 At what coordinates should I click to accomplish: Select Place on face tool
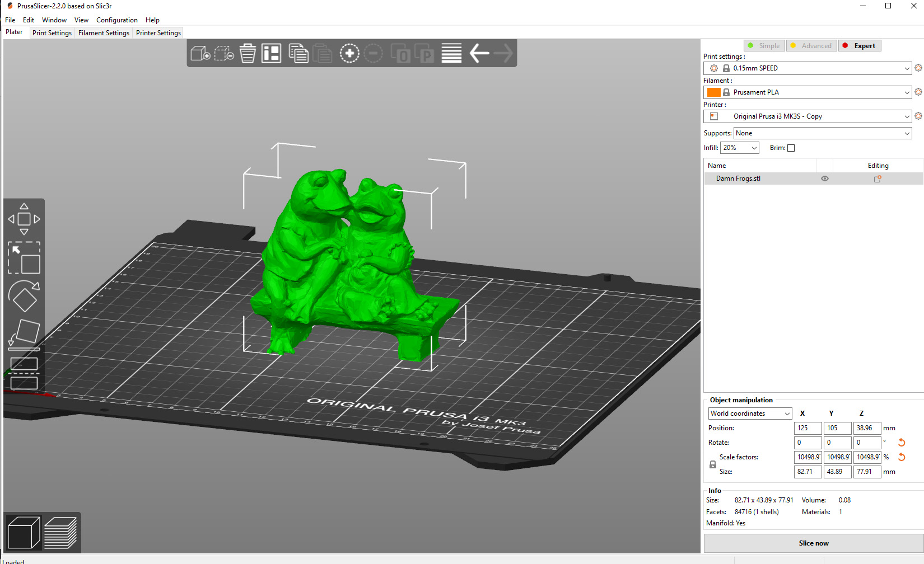pos(24,335)
